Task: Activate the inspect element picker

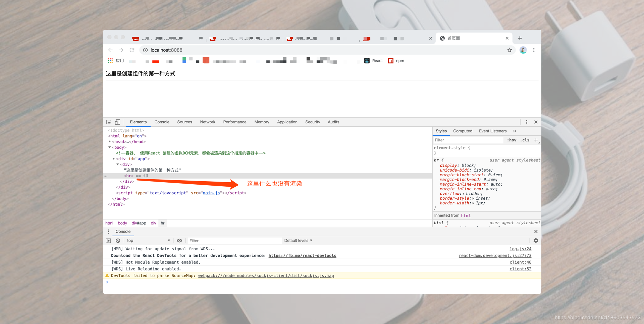Action: [109, 122]
